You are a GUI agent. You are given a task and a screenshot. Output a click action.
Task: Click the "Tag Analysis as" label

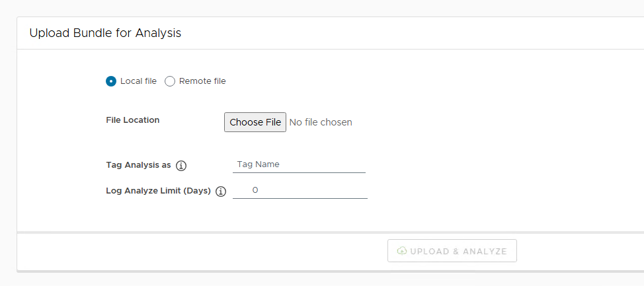[138, 165]
